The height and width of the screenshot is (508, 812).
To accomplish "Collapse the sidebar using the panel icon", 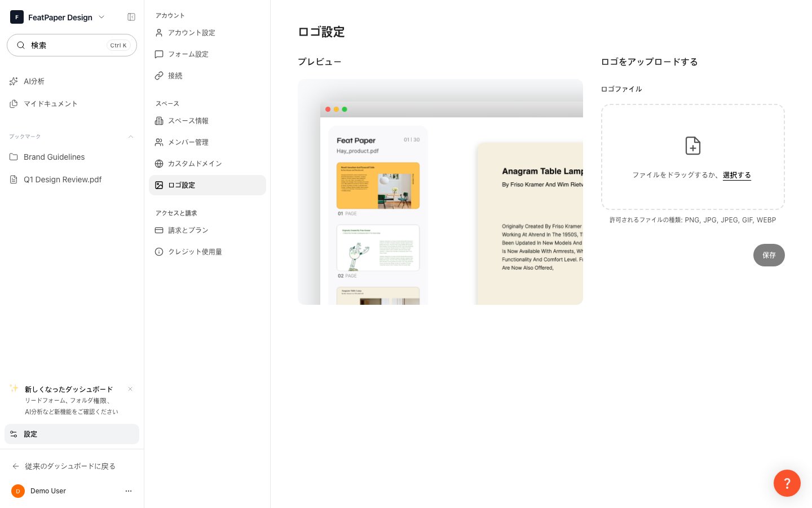I will [131, 17].
